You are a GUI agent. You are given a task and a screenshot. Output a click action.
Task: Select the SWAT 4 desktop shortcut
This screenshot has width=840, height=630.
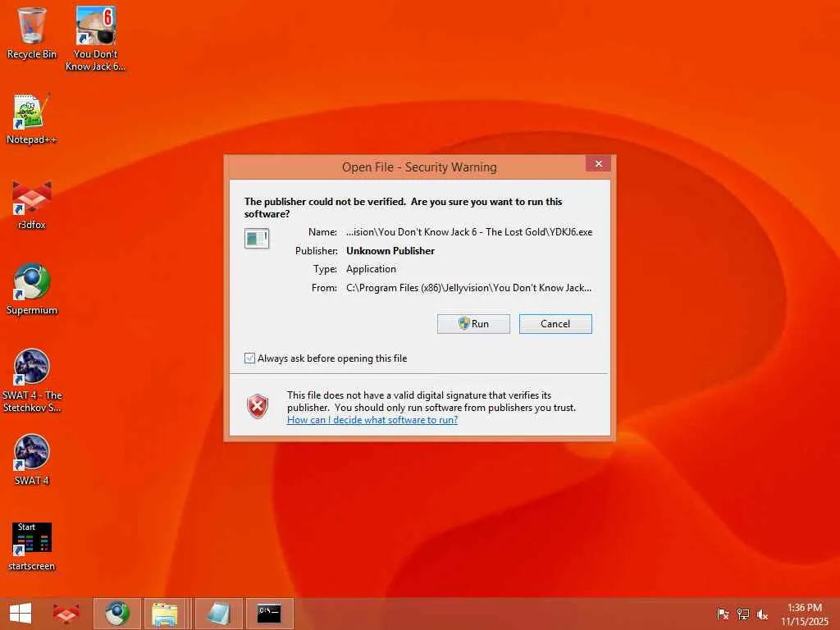[x=32, y=459]
